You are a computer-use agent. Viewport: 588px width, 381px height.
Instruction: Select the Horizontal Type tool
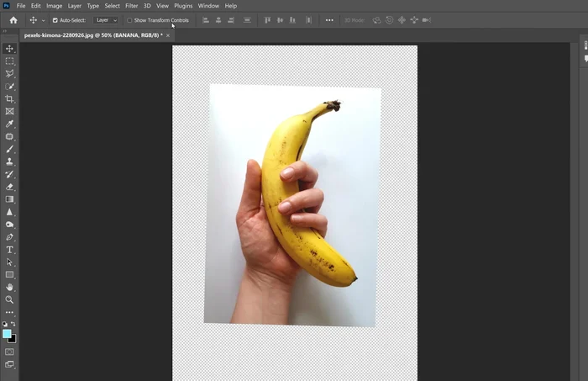click(10, 250)
